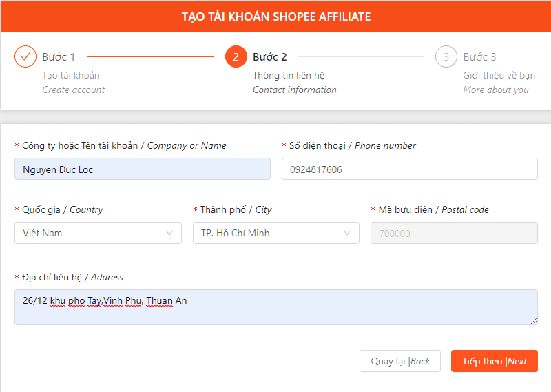Click the chevron arrow in the Việt Nam dropdown
The width and height of the screenshot is (551, 392).
coord(169,233)
